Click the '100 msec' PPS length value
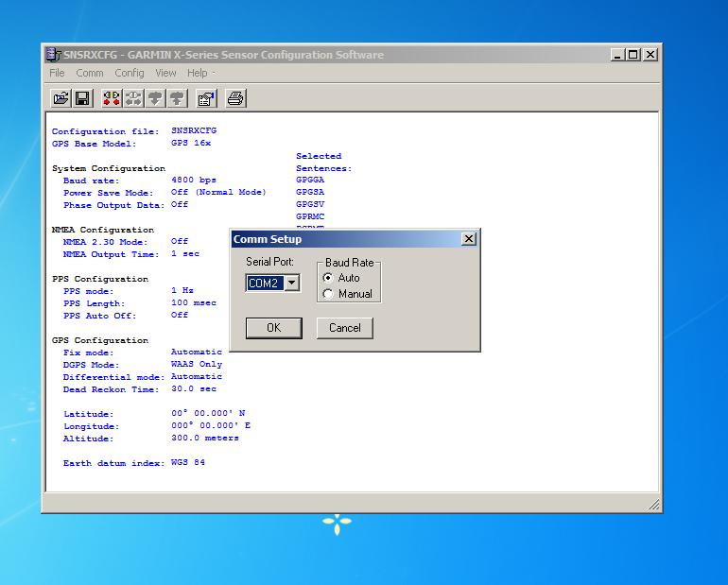 point(194,303)
